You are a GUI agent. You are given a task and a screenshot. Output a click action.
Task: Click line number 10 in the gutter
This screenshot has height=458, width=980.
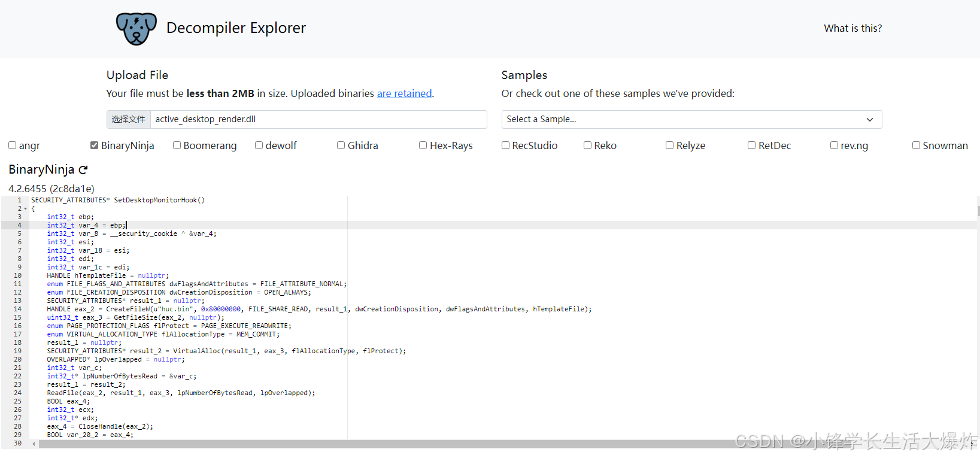[17, 276]
